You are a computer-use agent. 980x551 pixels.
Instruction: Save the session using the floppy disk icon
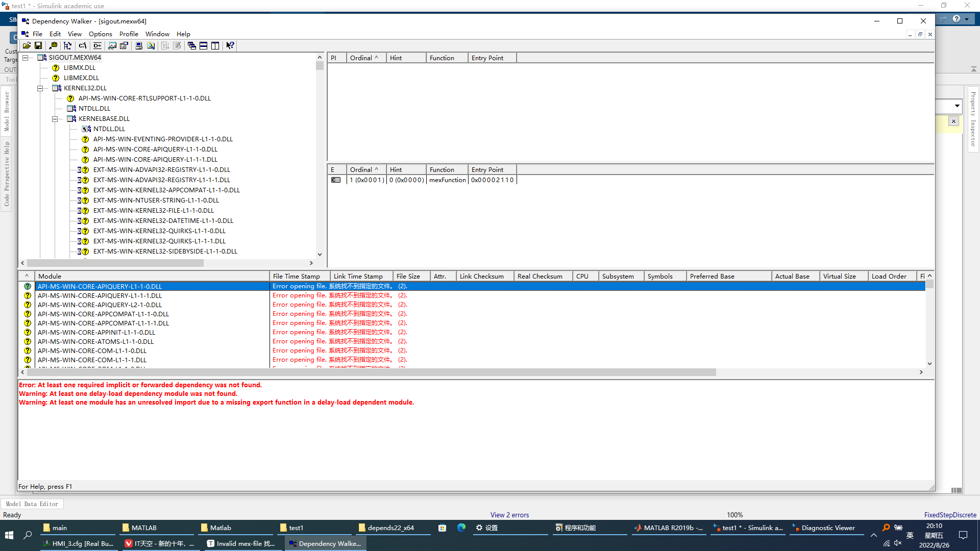tap(38, 46)
